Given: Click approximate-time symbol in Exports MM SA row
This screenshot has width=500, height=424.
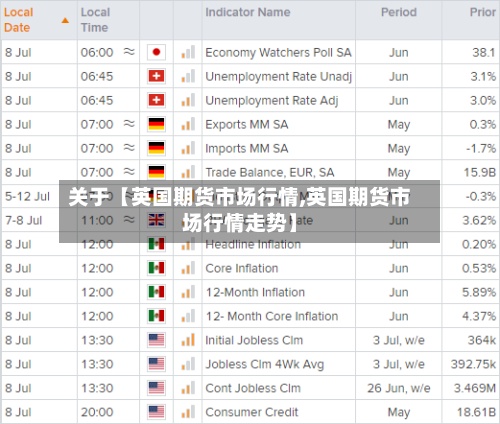Looking at the screenshot, I should [129, 124].
